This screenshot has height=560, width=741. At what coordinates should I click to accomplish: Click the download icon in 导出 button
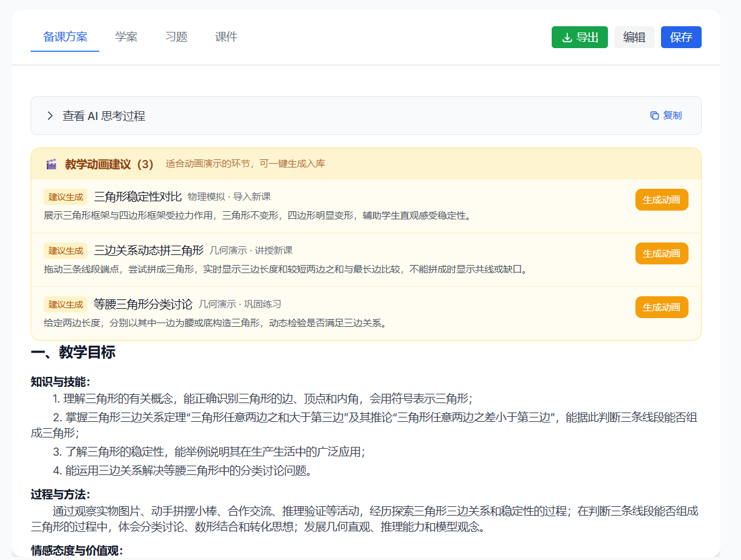click(x=567, y=37)
